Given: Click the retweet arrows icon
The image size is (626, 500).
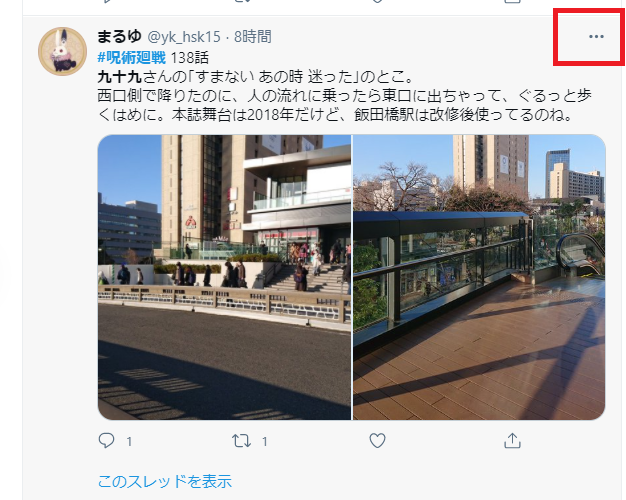Looking at the screenshot, I should 242,441.
